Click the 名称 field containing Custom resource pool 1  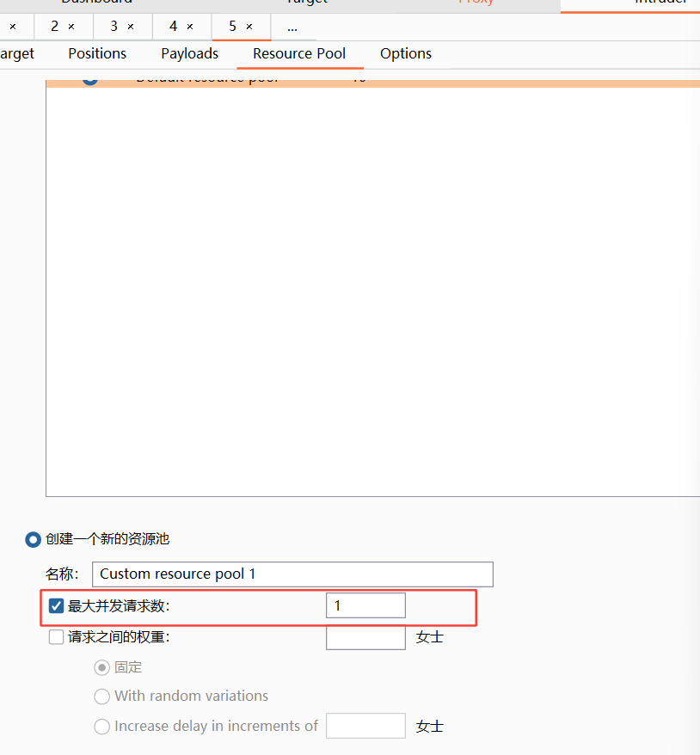coord(292,574)
